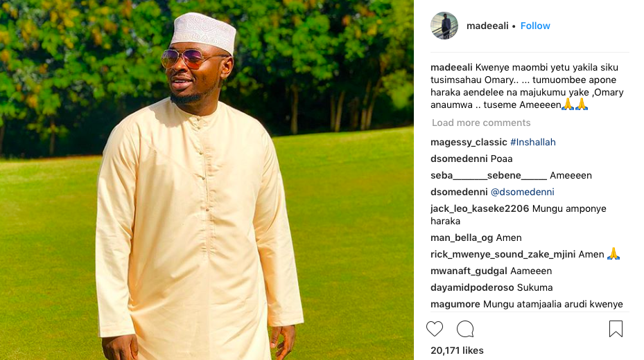Open the #Inshallah hashtag

532,143
